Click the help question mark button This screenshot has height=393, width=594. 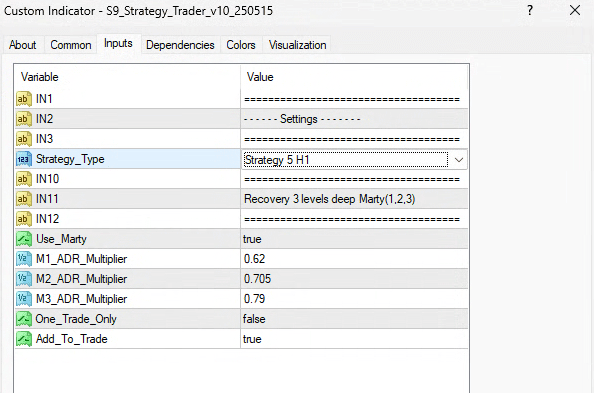pos(530,10)
